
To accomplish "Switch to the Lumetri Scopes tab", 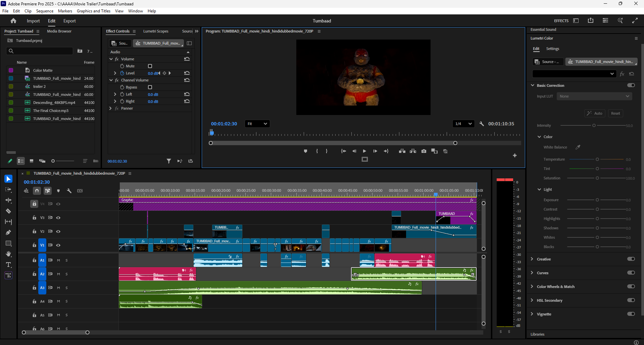I will point(156,31).
